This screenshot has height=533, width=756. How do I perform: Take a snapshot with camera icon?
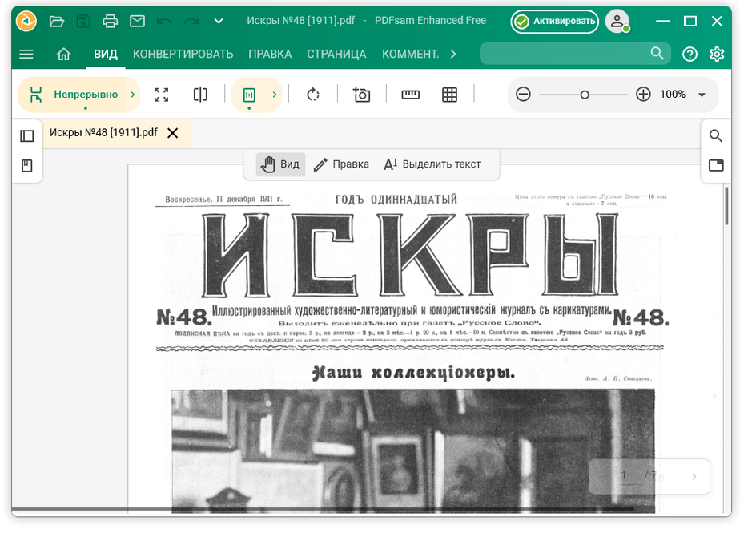(x=362, y=95)
